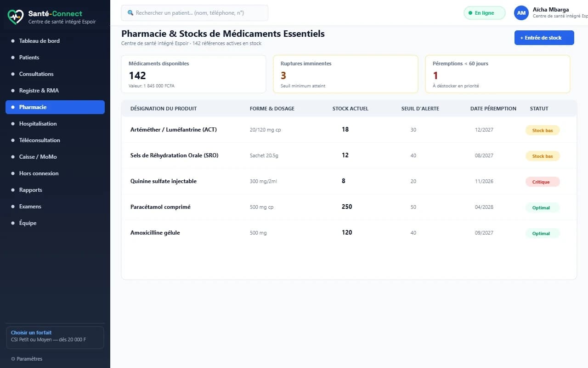Go to Téléconsultation

[55, 140]
